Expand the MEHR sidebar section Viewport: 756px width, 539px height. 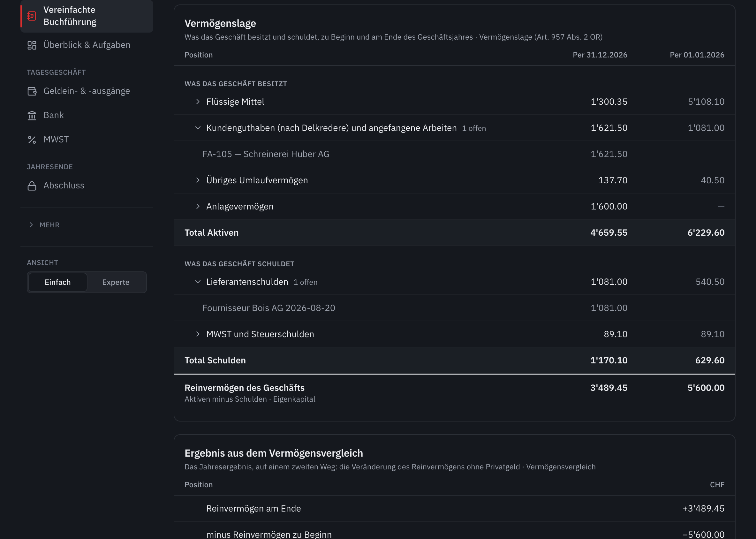pyautogui.click(x=44, y=225)
